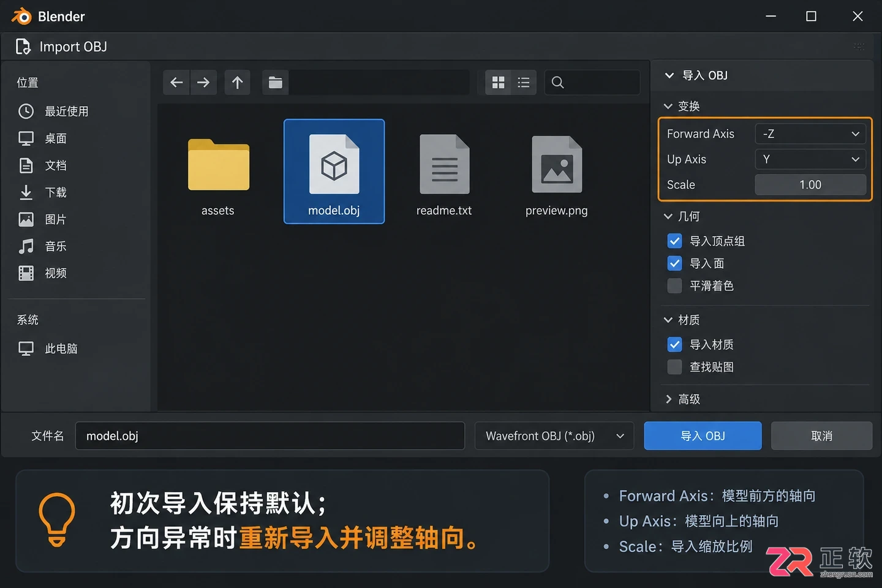This screenshot has height=588, width=882.
Task: Click the 文件名 filename input field
Action: coord(269,435)
